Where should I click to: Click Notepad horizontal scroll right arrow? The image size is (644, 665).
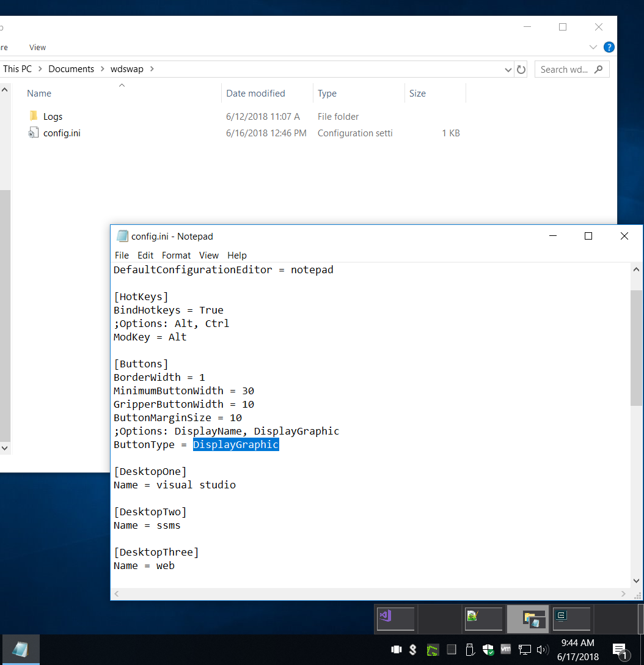point(623,593)
